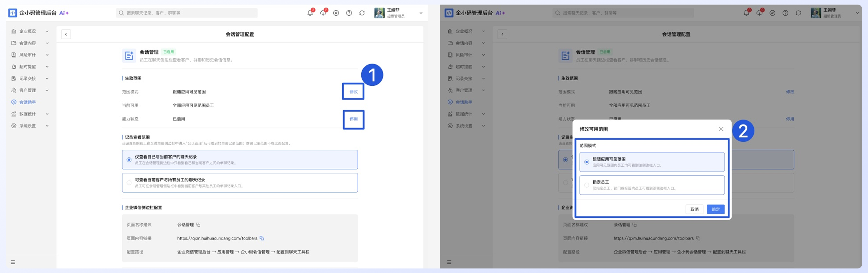Click 停用 link beside 能力状态 in left window

[x=354, y=119]
